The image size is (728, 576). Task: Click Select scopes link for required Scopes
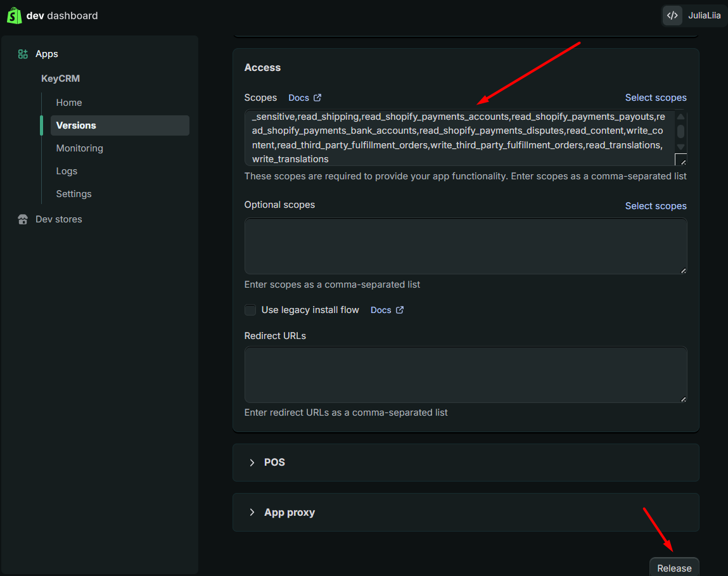click(x=655, y=98)
